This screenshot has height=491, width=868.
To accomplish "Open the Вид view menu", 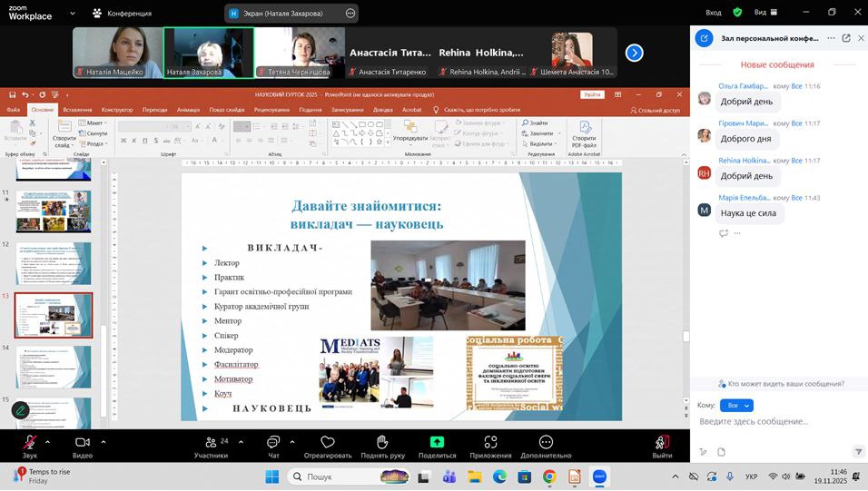I will click(x=765, y=13).
